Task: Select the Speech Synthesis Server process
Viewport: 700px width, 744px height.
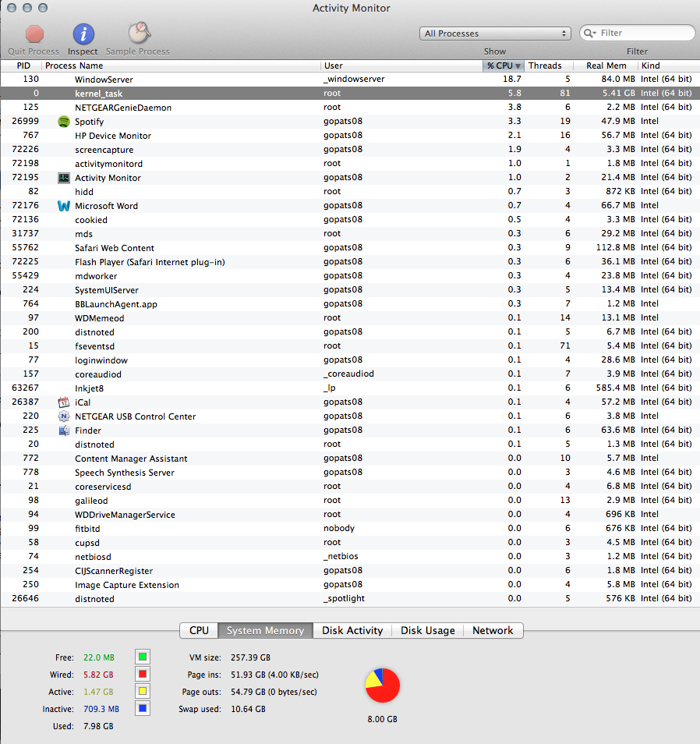Action: pos(350,472)
